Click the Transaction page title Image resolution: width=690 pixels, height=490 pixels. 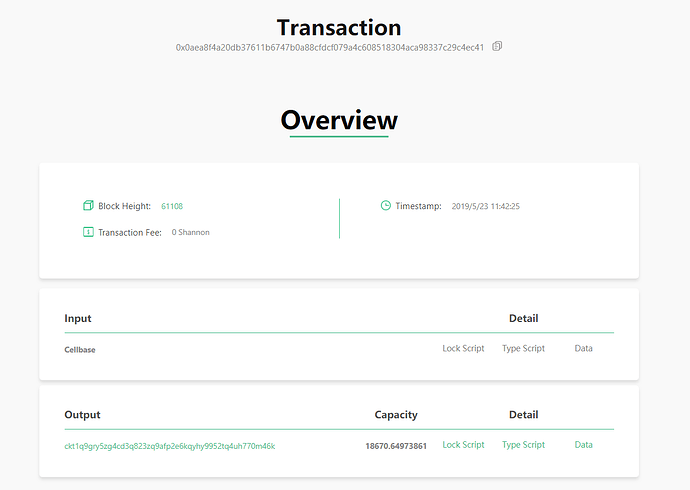click(339, 28)
